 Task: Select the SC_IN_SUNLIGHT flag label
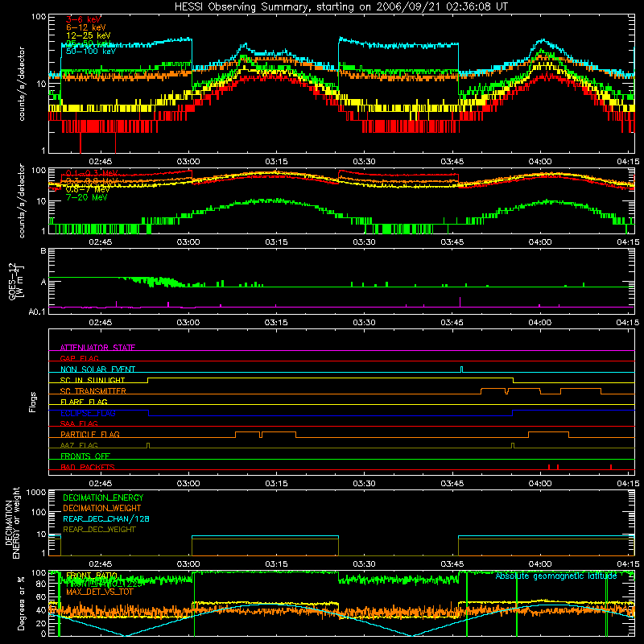click(93, 380)
